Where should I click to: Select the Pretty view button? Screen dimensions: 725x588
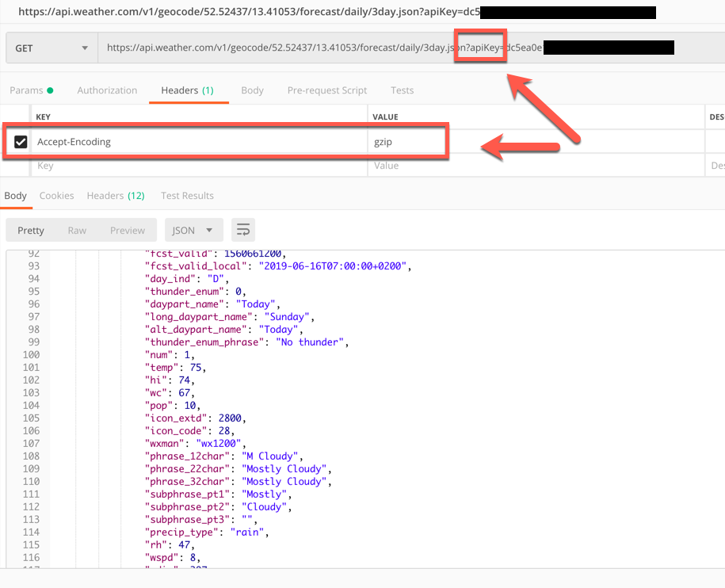(31, 231)
